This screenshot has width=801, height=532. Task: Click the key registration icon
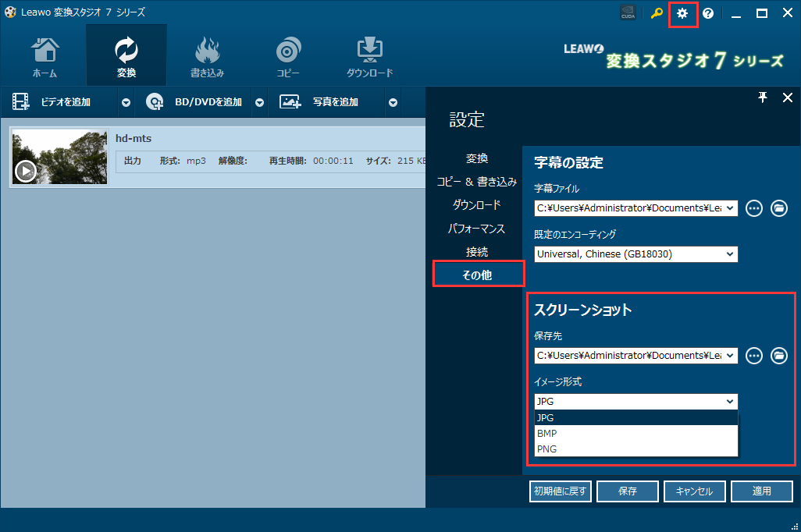(x=657, y=14)
